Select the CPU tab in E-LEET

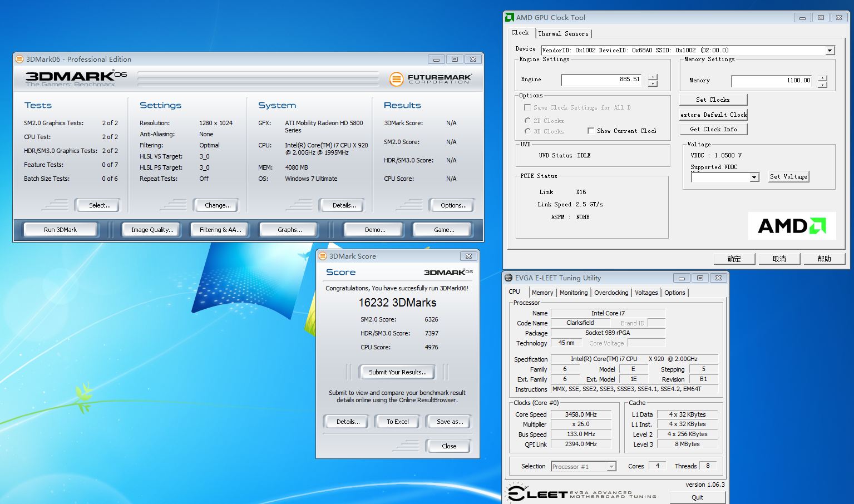[x=515, y=291]
